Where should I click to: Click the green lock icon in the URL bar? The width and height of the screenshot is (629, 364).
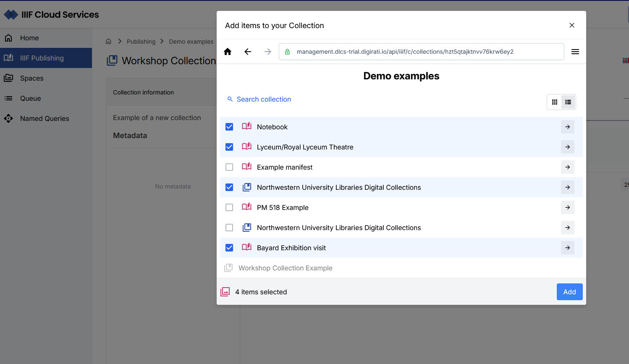288,52
